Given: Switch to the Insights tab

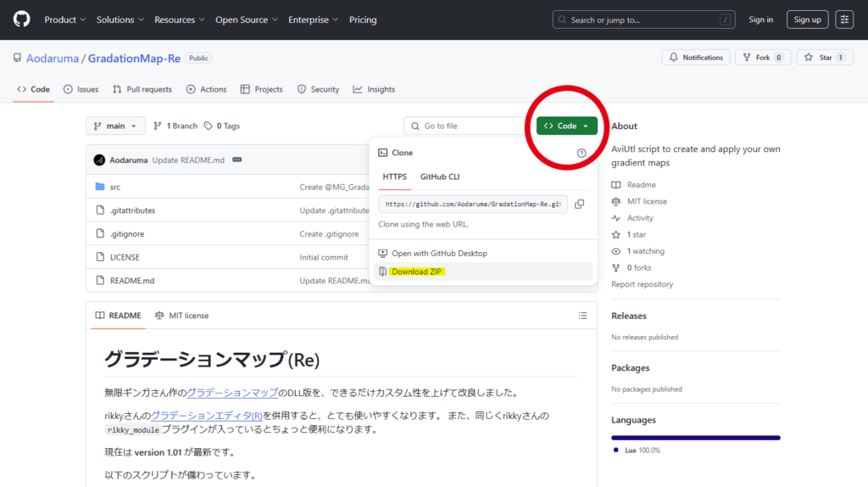Looking at the screenshot, I should click(x=374, y=89).
